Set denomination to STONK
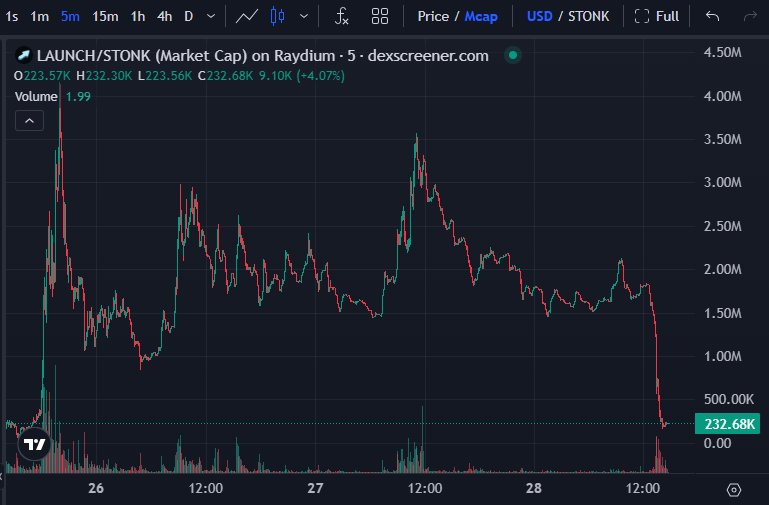This screenshot has width=769, height=505. click(x=589, y=17)
